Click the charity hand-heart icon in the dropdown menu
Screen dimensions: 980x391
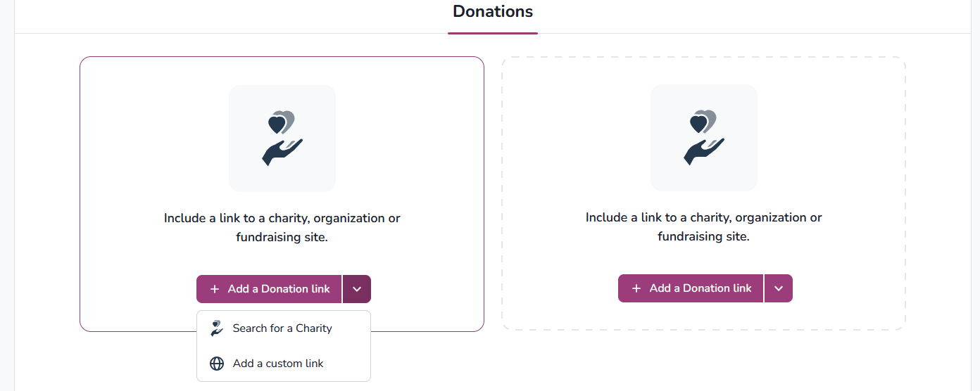[x=217, y=328]
